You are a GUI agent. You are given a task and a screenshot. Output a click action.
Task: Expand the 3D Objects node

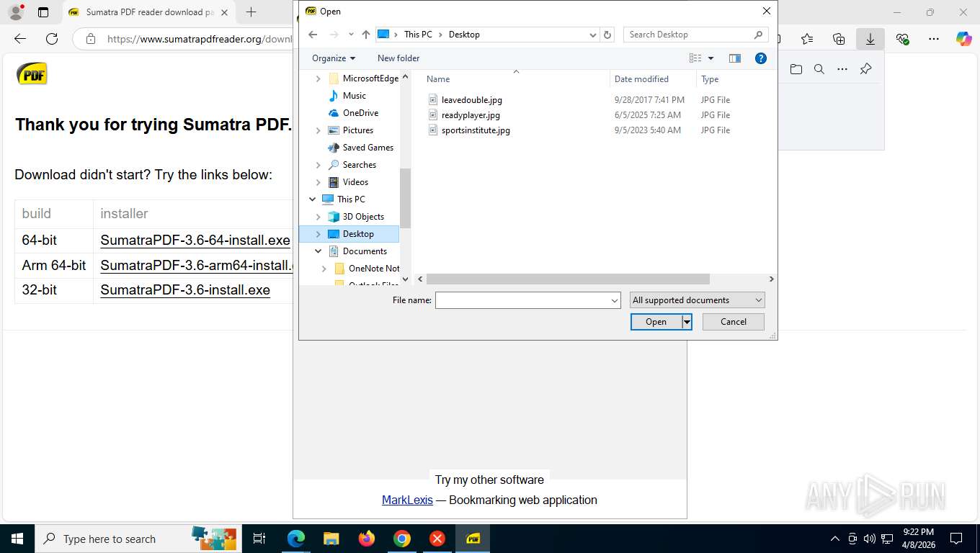click(318, 217)
